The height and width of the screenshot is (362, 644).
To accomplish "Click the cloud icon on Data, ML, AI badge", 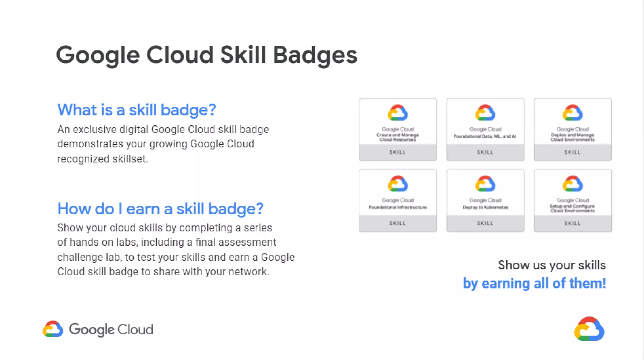I will point(485,113).
